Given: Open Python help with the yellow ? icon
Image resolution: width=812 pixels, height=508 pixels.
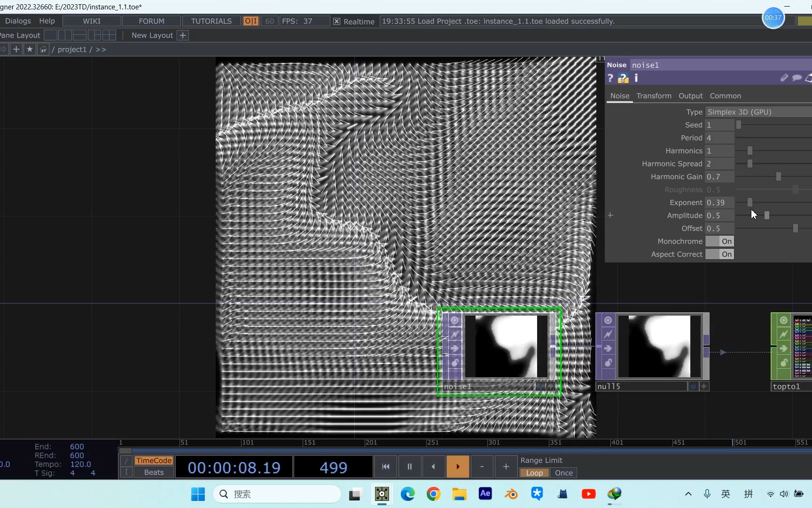Looking at the screenshot, I should pyautogui.click(x=623, y=78).
